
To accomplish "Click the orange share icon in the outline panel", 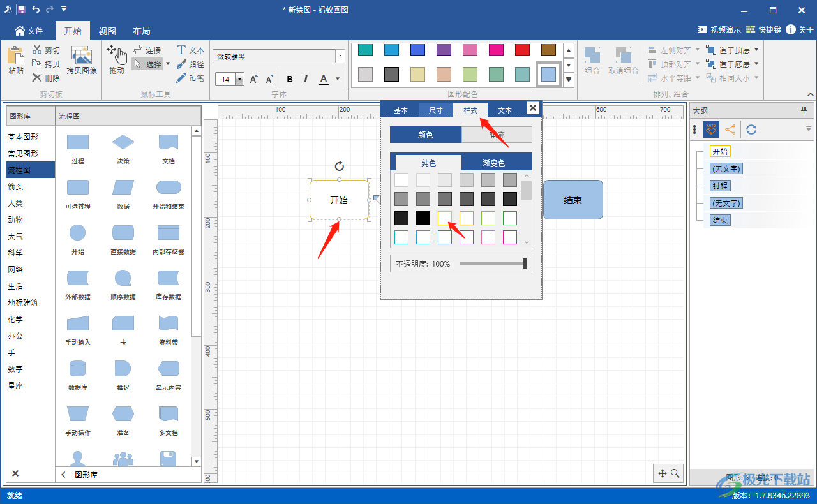I will coord(730,130).
